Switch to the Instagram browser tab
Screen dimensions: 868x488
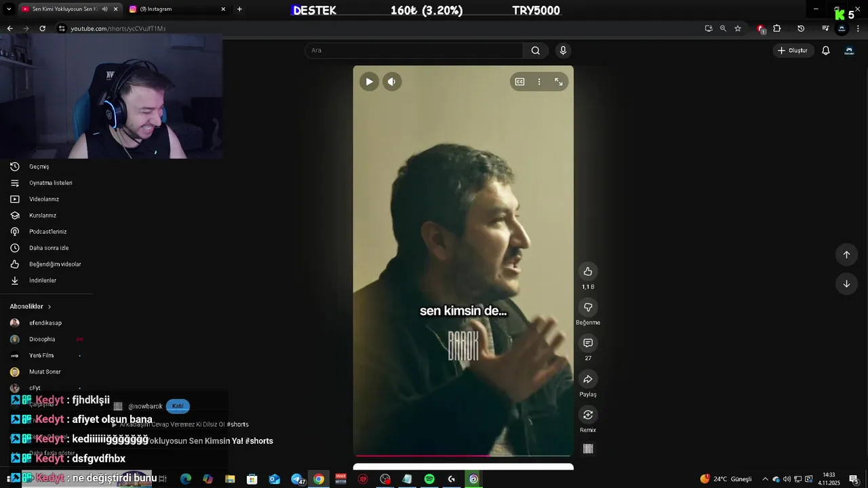[176, 9]
